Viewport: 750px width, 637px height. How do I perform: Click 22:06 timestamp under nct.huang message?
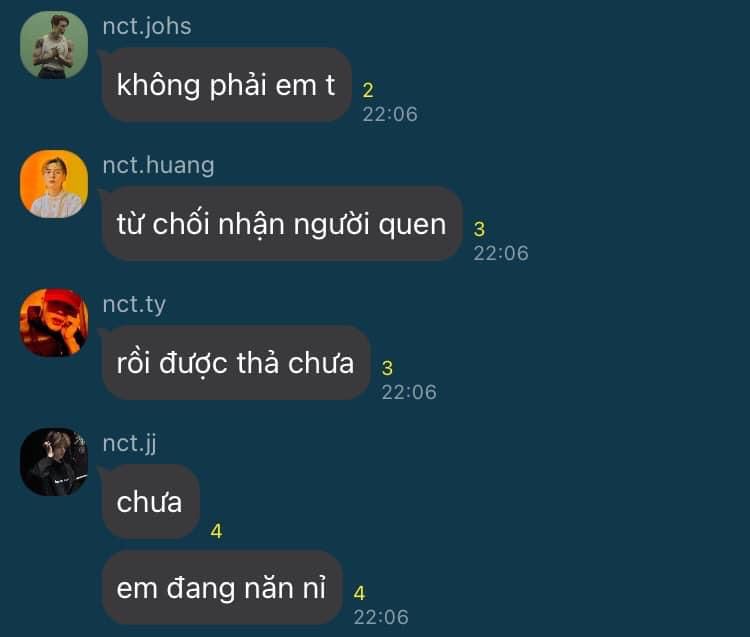[x=501, y=253]
